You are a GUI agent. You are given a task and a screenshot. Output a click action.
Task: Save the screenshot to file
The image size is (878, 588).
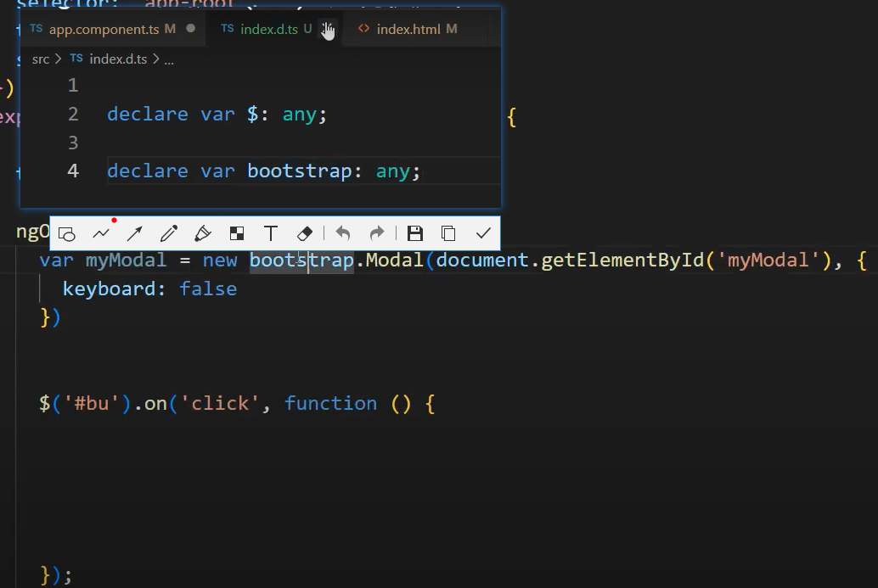[414, 233]
